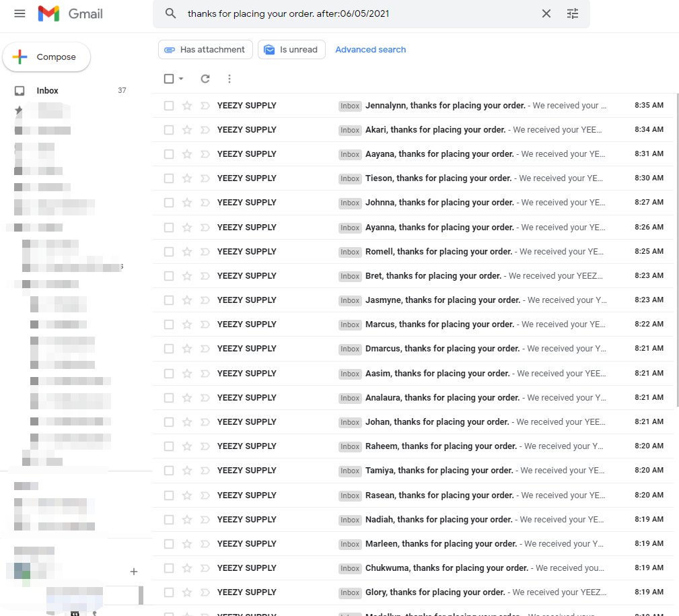Select the Johnna order email checkbox

pos(169,203)
